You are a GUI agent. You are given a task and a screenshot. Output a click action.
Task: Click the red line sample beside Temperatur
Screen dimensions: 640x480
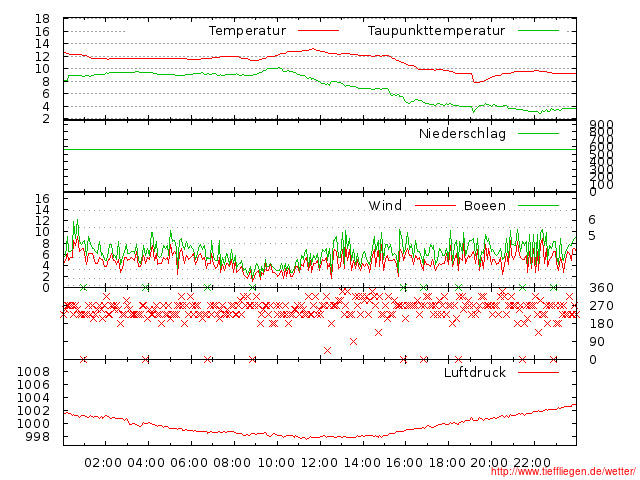pyautogui.click(x=318, y=31)
